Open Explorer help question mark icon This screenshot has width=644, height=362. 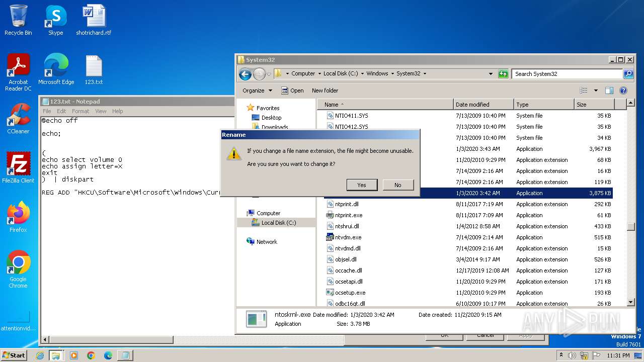coord(623,90)
